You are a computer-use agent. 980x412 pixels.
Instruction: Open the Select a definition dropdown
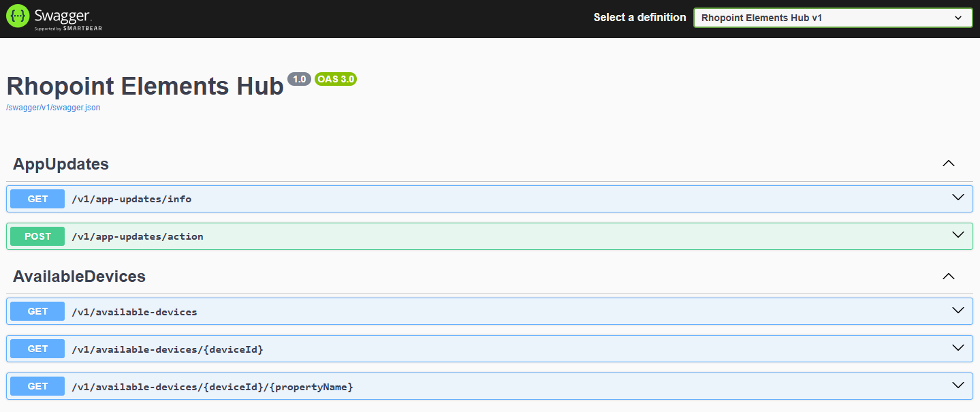click(x=833, y=18)
